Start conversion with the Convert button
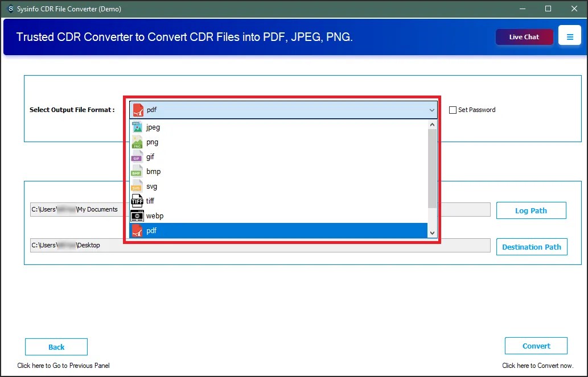The height and width of the screenshot is (377, 588). [x=536, y=345]
